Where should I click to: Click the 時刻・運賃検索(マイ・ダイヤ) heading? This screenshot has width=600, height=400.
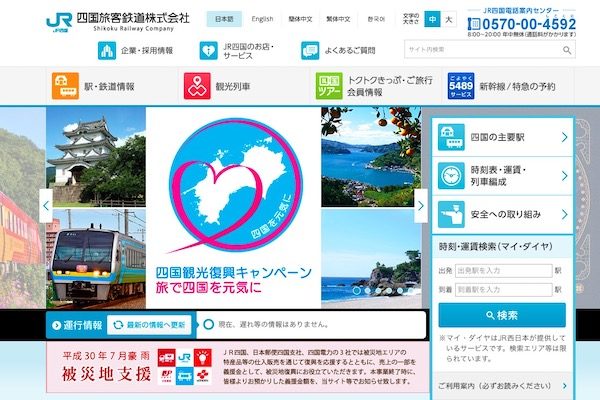pyautogui.click(x=496, y=247)
